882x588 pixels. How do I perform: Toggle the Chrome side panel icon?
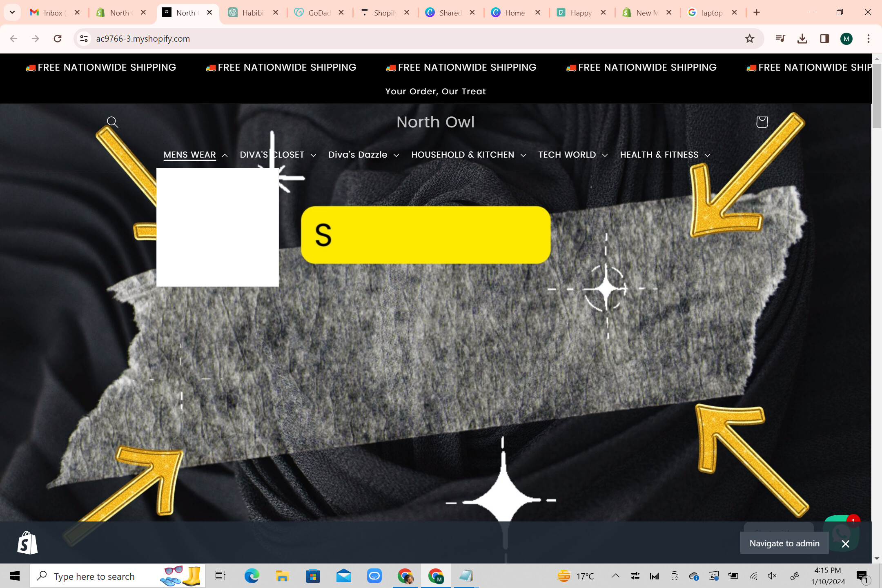pos(824,39)
